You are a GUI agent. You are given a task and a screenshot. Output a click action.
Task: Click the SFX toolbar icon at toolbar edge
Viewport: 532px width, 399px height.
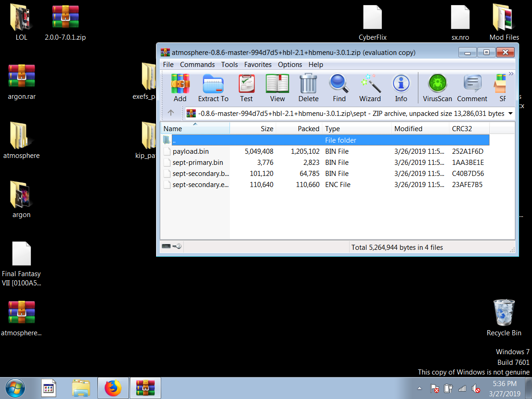(500, 88)
